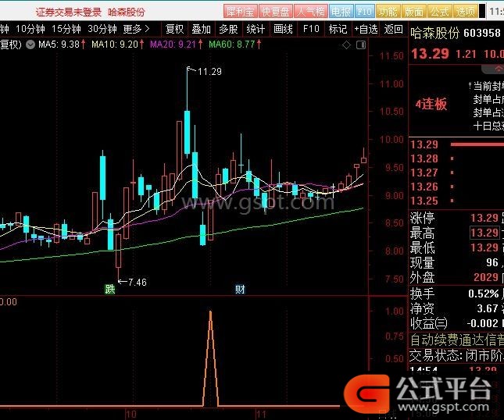
Task: Click the boxed 最高 price 13.29
Action: point(484,233)
